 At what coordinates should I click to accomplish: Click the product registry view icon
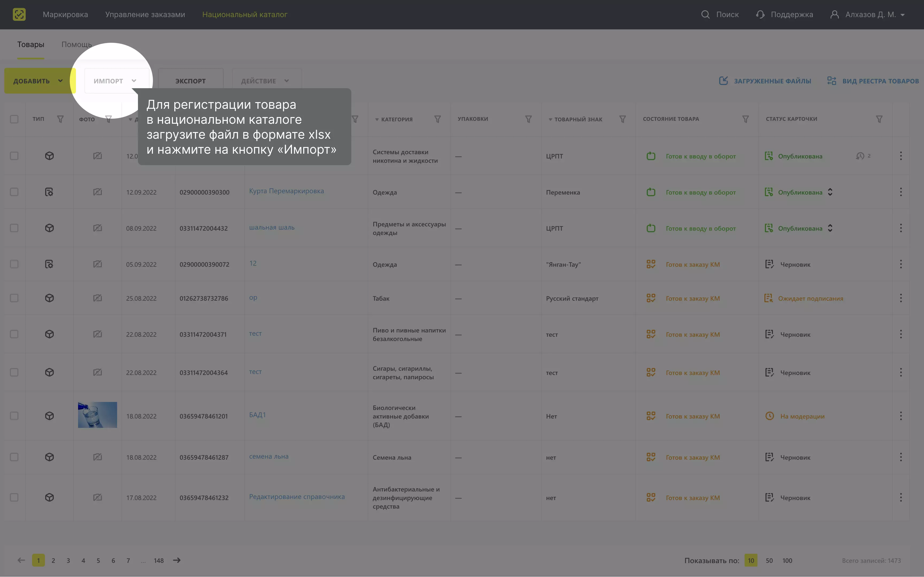click(x=832, y=80)
